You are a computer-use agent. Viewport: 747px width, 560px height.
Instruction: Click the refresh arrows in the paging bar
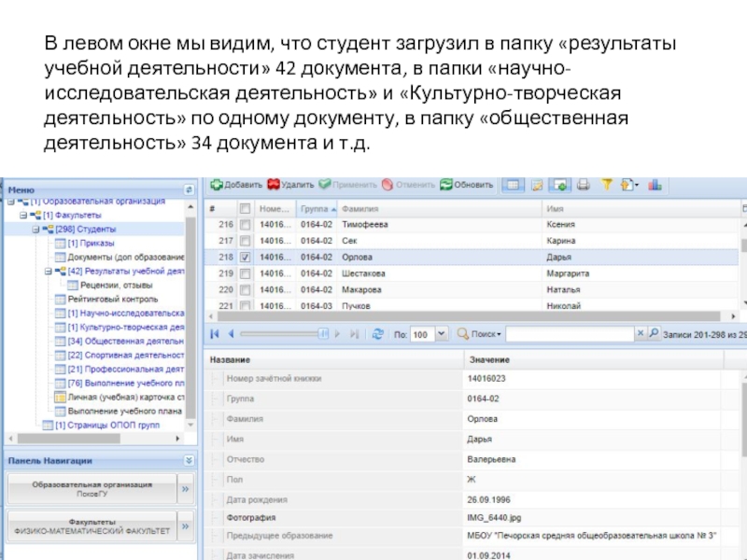pos(378,334)
